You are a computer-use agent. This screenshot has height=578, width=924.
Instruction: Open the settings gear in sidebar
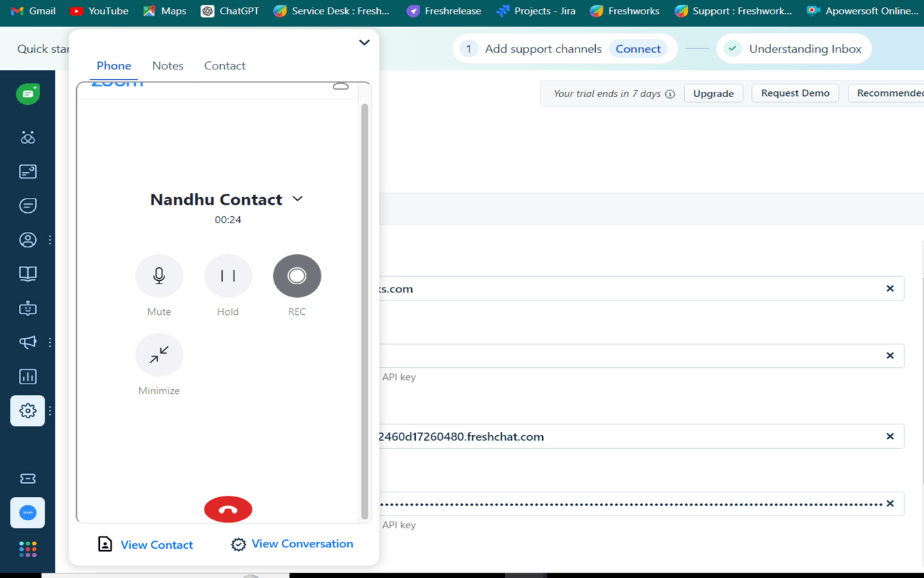pyautogui.click(x=28, y=411)
